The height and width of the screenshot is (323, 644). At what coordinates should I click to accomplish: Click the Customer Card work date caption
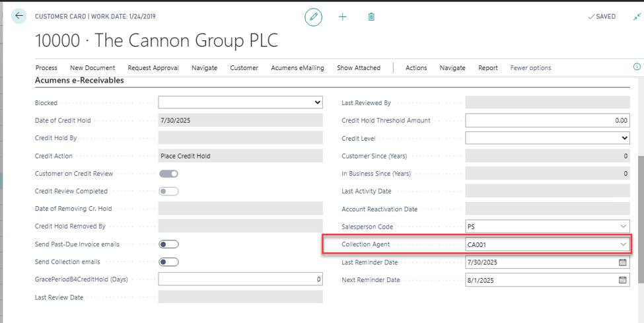tap(95, 17)
